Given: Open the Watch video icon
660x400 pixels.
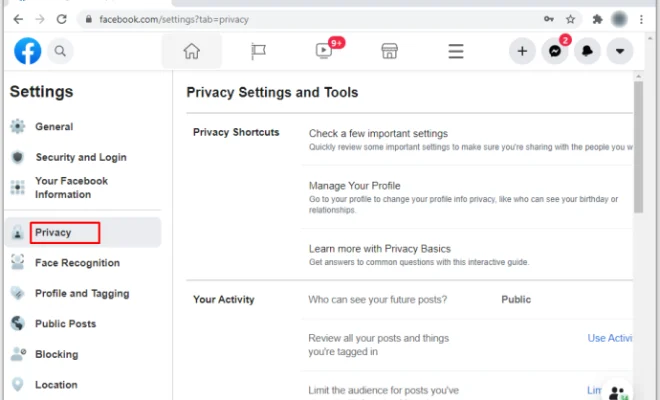Looking at the screenshot, I should pos(324,51).
